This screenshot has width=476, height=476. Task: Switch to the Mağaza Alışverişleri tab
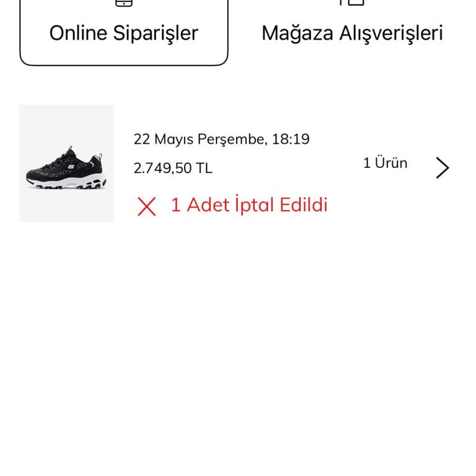point(352,33)
